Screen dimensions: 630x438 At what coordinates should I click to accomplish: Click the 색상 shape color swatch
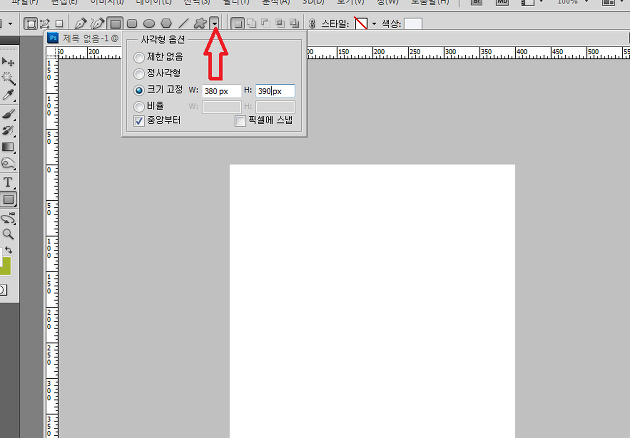413,24
